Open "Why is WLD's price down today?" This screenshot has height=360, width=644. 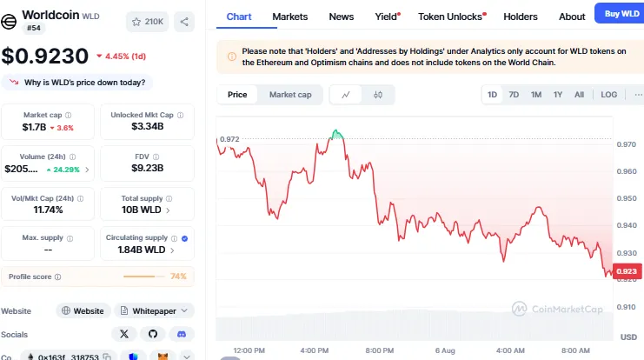78,83
